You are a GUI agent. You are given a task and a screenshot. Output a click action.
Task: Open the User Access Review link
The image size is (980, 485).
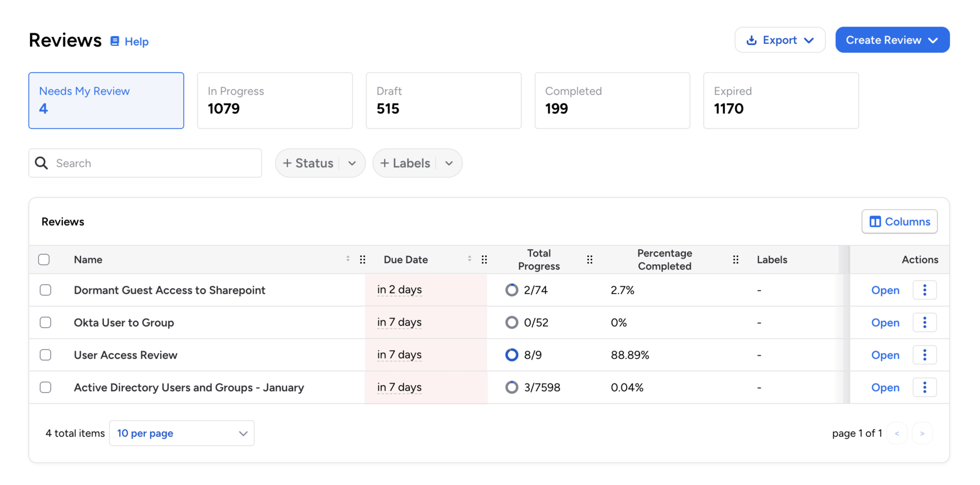tap(885, 355)
